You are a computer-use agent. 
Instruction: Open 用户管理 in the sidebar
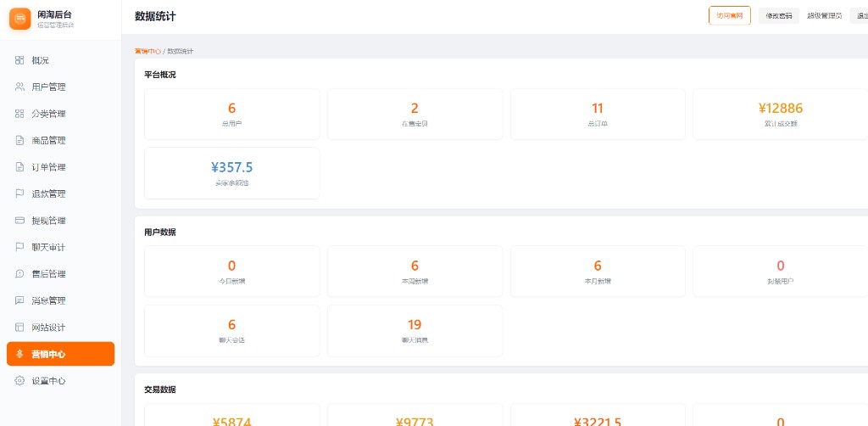[x=60, y=87]
